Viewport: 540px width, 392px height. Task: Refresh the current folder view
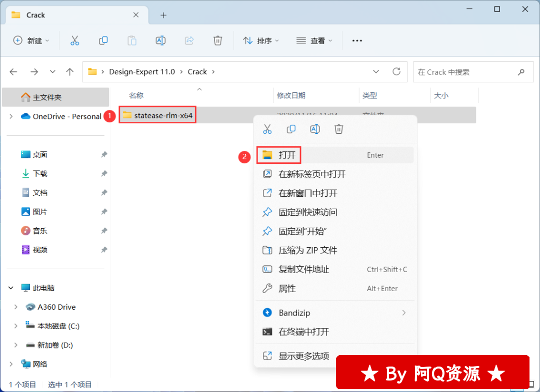click(x=396, y=71)
